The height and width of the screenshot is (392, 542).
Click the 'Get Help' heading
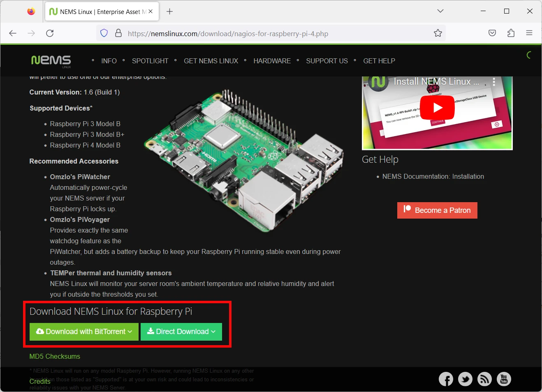[x=380, y=159]
